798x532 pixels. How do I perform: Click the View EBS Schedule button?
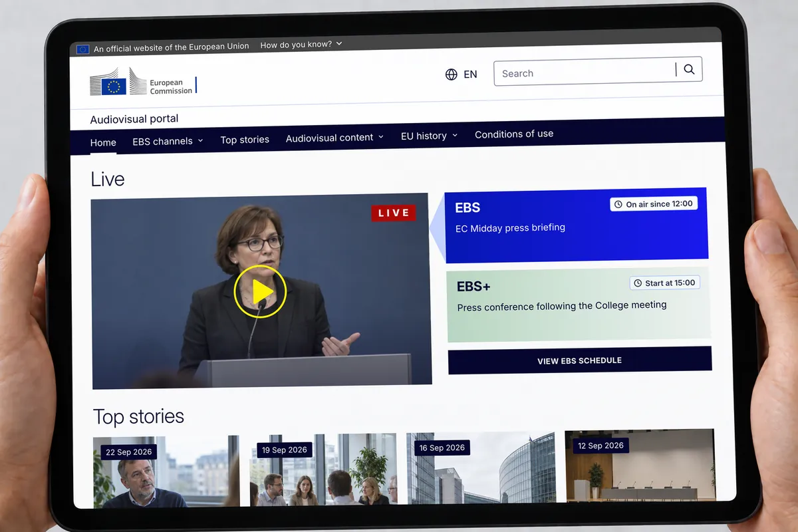580,360
